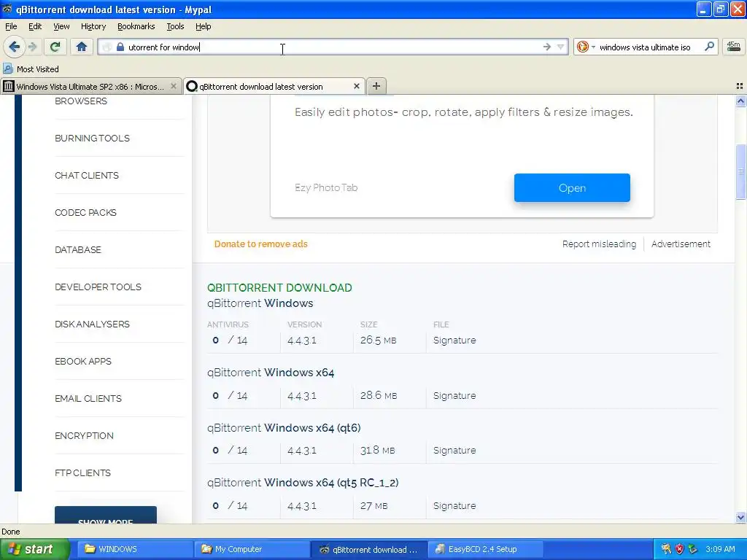The height and width of the screenshot is (560, 747).
Task: Close the Windows Vista Ultimate SP2 tab
Action: click(174, 86)
